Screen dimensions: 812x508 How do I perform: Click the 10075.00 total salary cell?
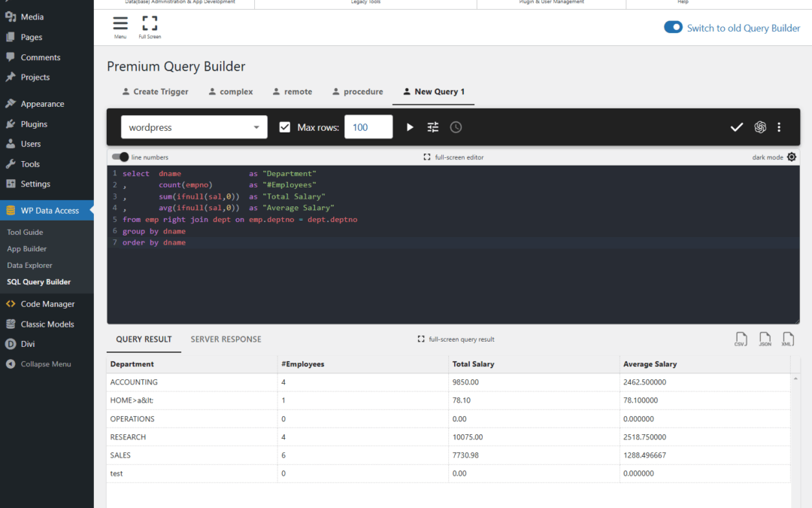pyautogui.click(x=534, y=437)
